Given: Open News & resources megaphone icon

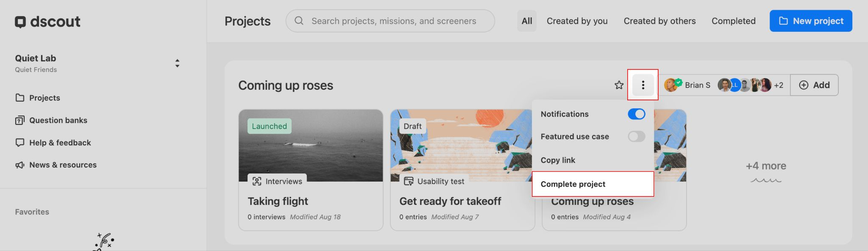Looking at the screenshot, I should coord(20,165).
